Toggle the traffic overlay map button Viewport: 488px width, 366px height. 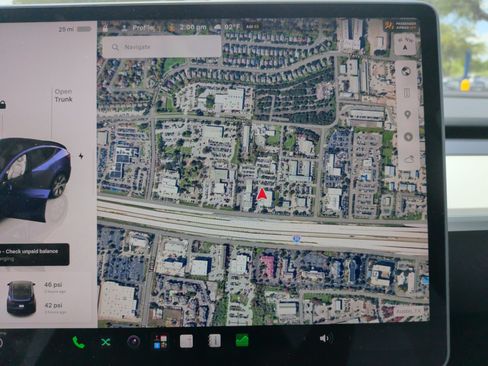[407, 93]
